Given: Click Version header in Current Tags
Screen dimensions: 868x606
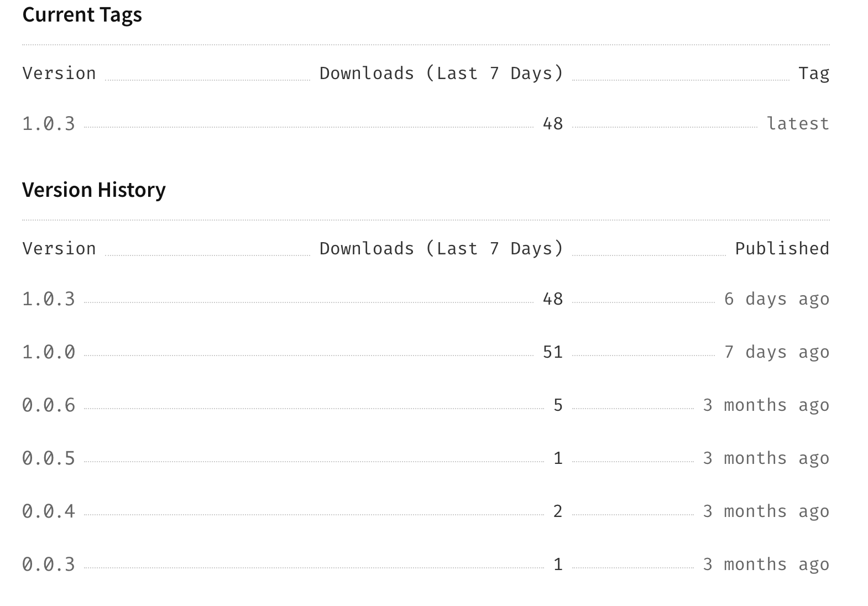Looking at the screenshot, I should pyautogui.click(x=59, y=73).
